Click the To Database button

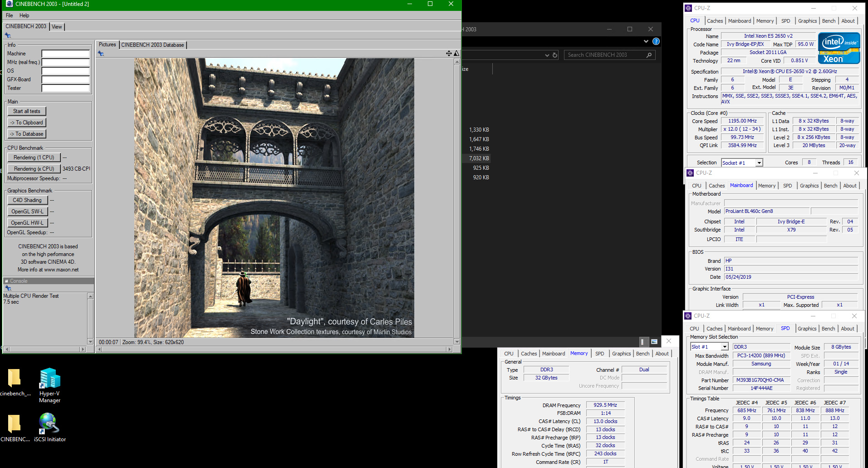pos(27,134)
